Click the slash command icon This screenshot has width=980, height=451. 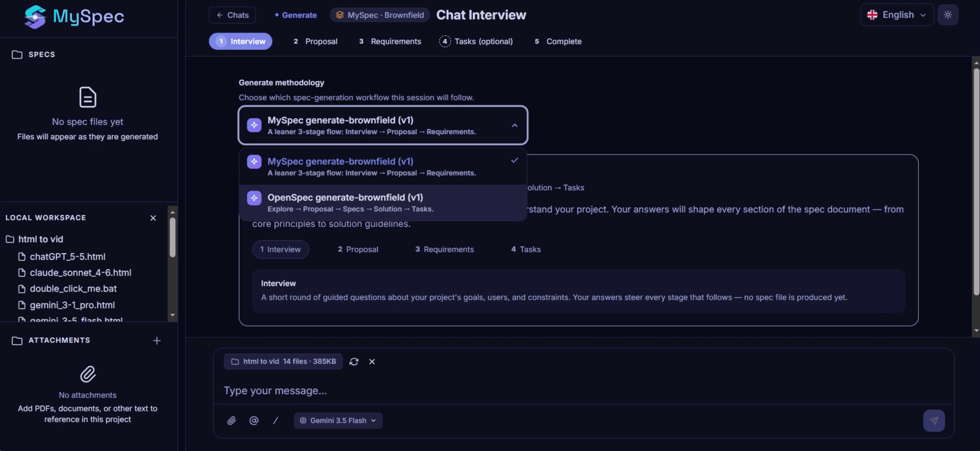point(276,420)
